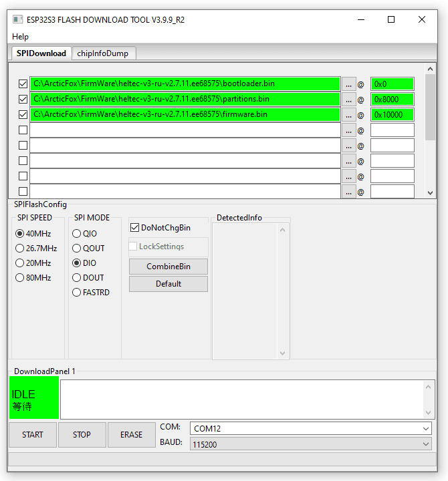The height and width of the screenshot is (481, 448).
Task: Click the START button
Action: click(x=33, y=435)
